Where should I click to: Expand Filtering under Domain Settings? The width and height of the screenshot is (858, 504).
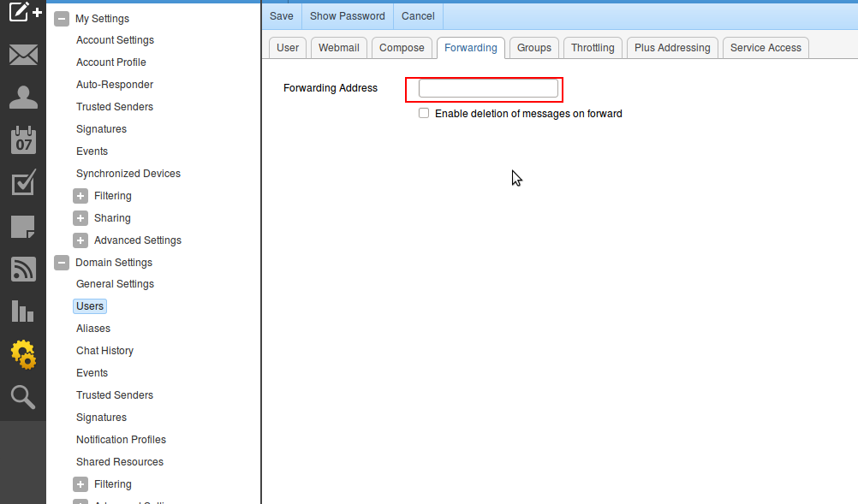[80, 483]
